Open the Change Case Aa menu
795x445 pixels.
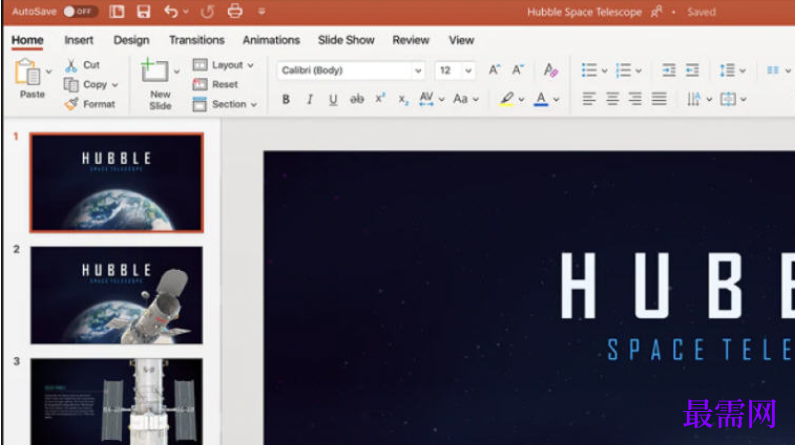coord(465,99)
